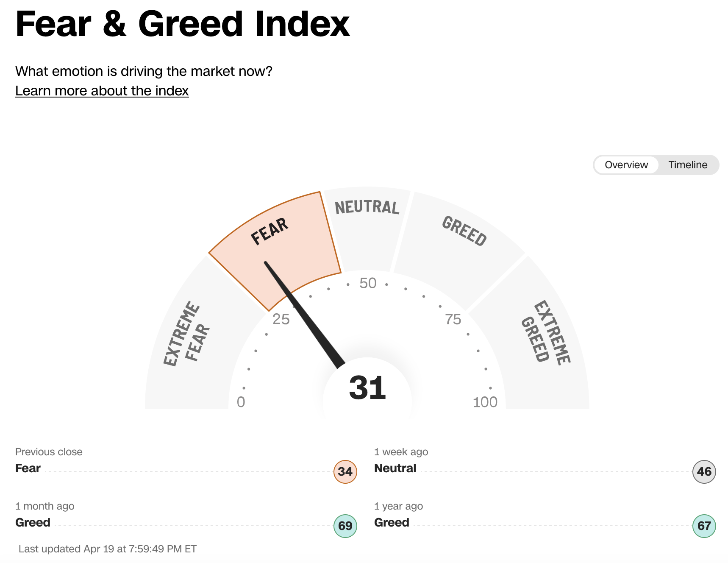Image resolution: width=728 pixels, height=563 pixels.
Task: Click the previous close 34 badge
Action: pos(345,471)
